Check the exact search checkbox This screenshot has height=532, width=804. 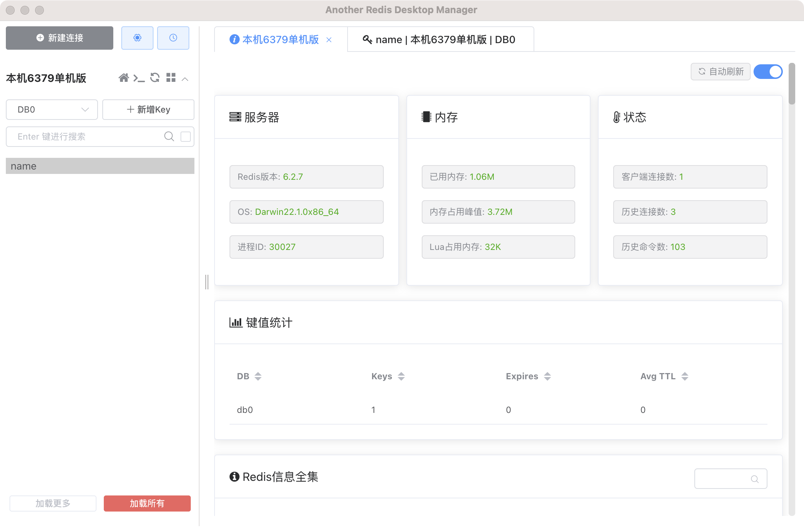(x=186, y=136)
